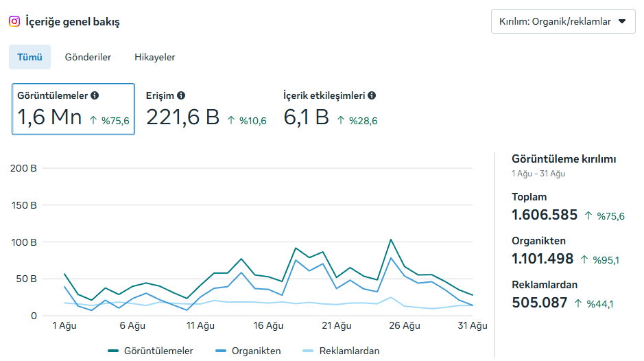Click the Organikten value 1.101.498
This screenshot has width=644, height=361.
pyautogui.click(x=542, y=259)
